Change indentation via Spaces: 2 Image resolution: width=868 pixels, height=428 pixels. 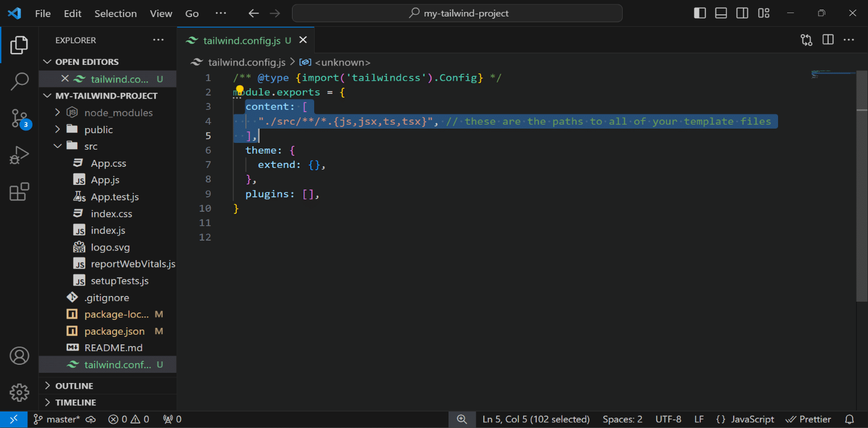pyautogui.click(x=623, y=419)
